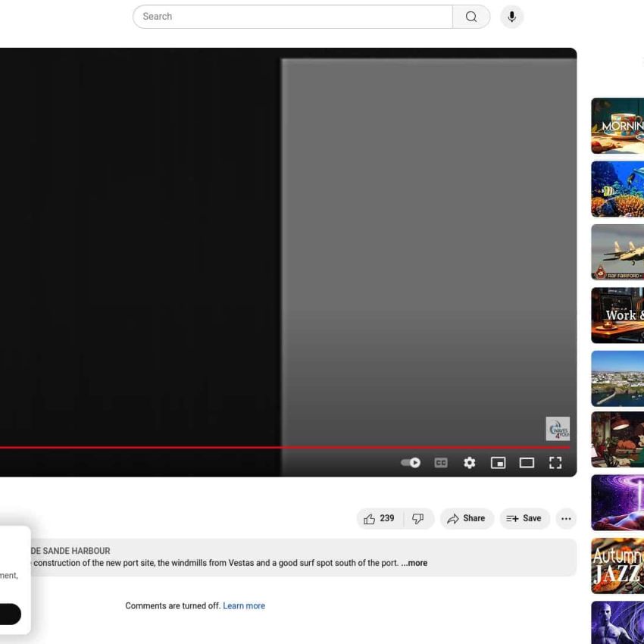Open the more actions ellipsis menu
Screen dimensions: 644x644
(x=566, y=519)
